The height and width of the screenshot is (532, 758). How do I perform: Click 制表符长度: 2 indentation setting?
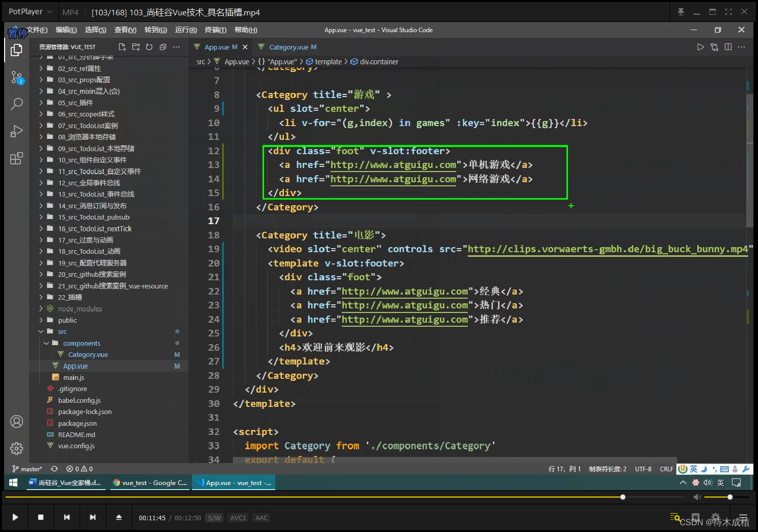tap(607, 469)
